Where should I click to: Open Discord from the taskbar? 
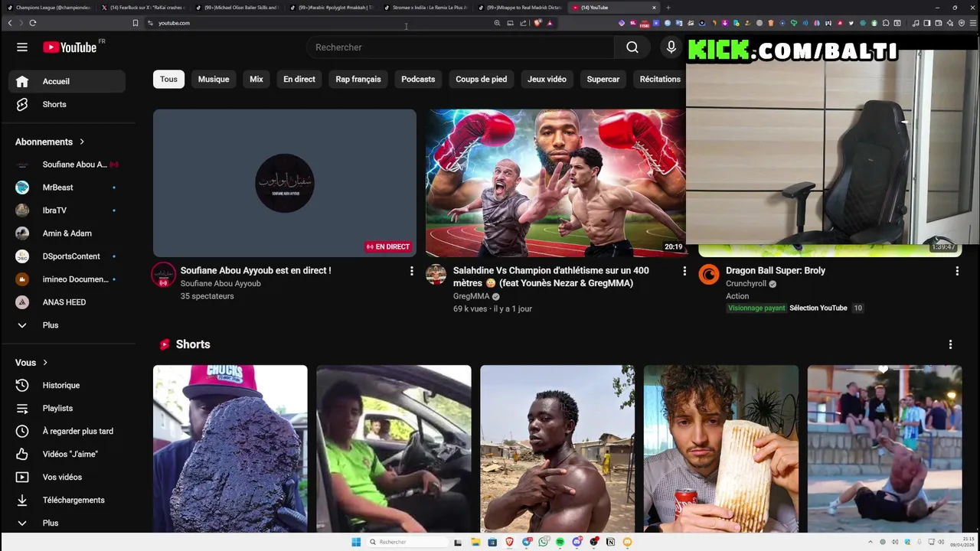[577, 542]
